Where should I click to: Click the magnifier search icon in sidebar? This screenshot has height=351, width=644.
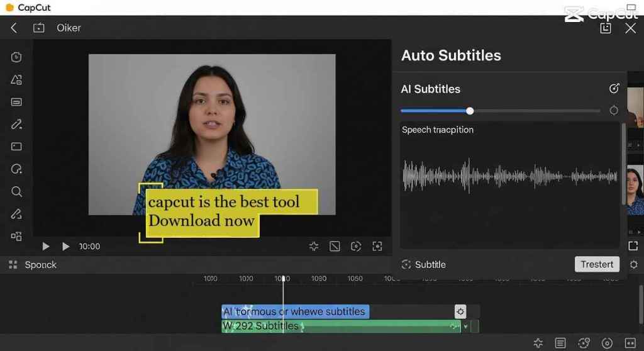click(x=16, y=191)
